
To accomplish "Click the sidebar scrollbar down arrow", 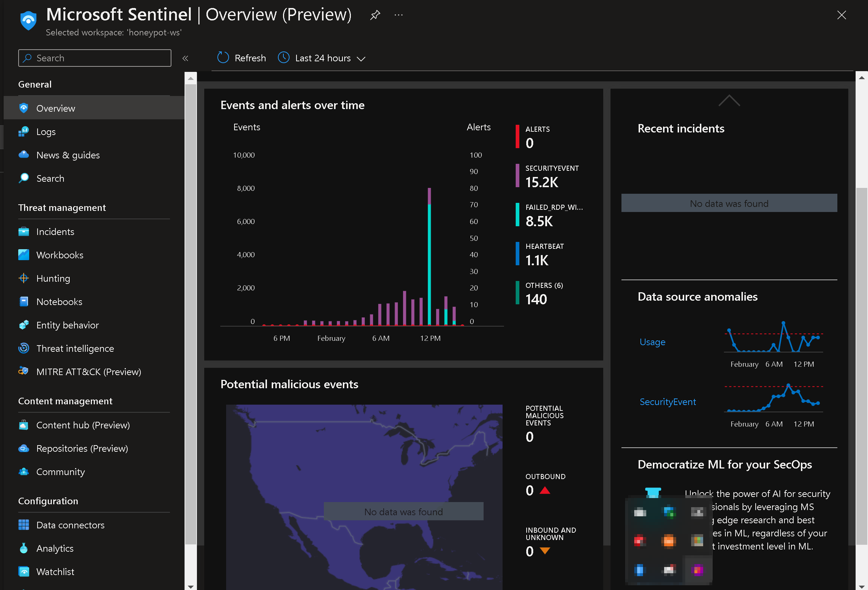I will click(x=190, y=586).
